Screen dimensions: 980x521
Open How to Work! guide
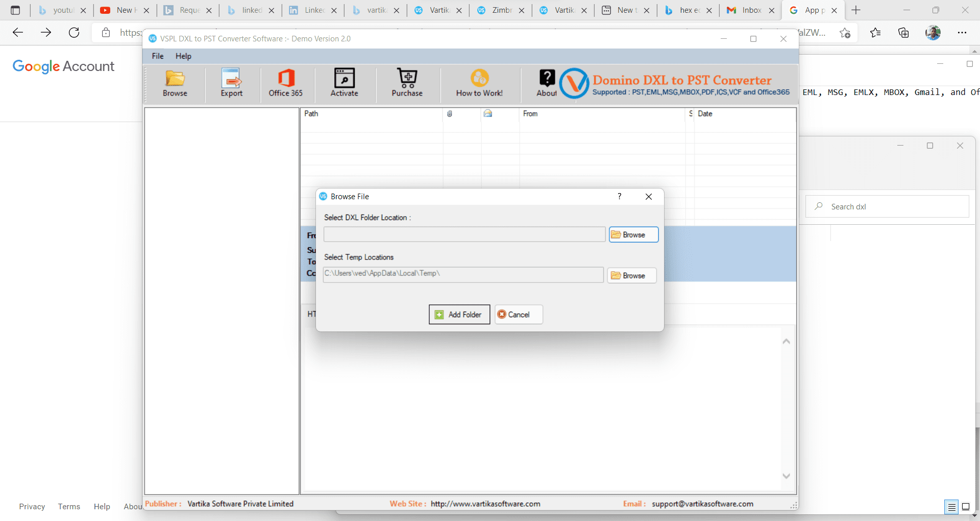click(x=479, y=83)
